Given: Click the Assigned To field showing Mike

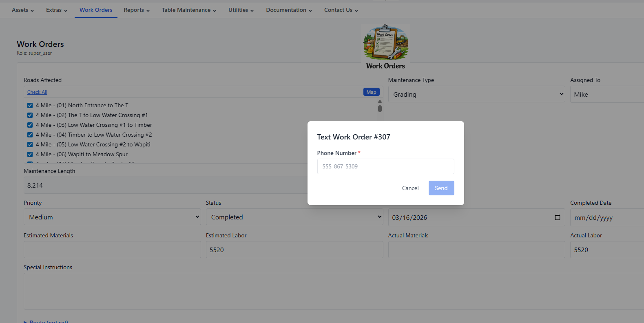Looking at the screenshot, I should point(607,94).
